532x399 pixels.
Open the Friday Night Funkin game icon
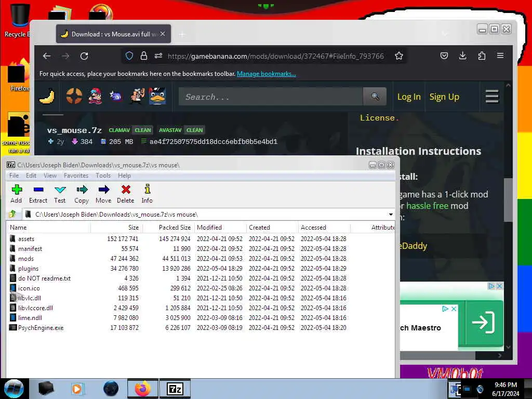tap(95, 96)
